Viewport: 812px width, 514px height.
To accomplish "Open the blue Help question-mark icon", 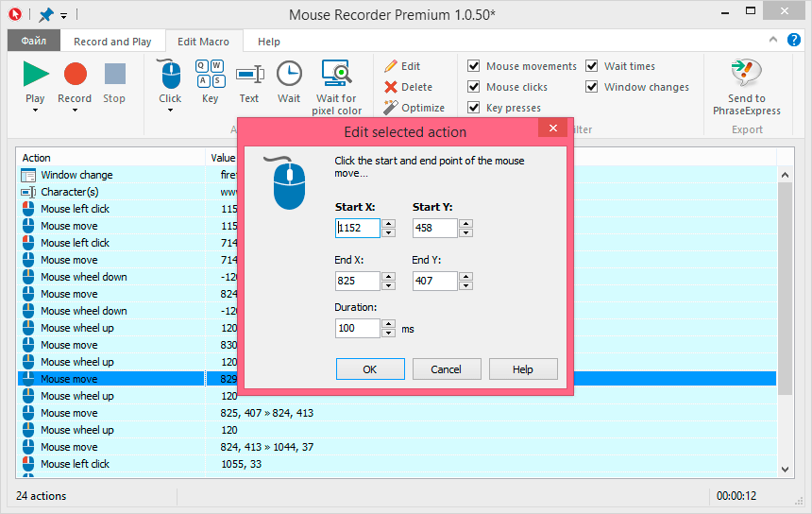I will click(x=793, y=40).
